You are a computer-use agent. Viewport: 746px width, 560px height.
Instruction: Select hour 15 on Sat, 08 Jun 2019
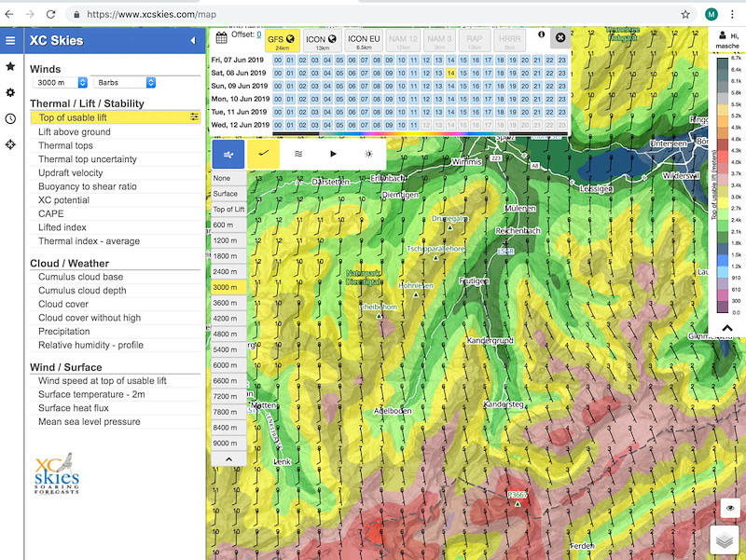click(463, 74)
